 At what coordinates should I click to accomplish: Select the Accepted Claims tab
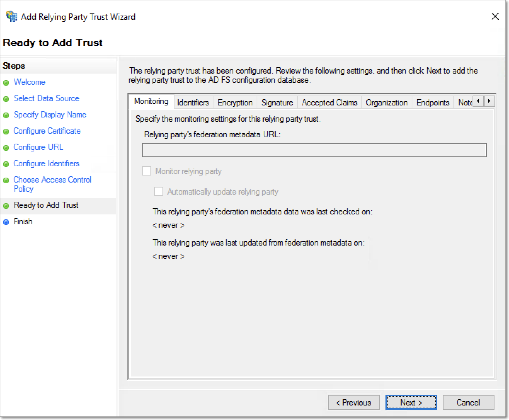(x=330, y=103)
